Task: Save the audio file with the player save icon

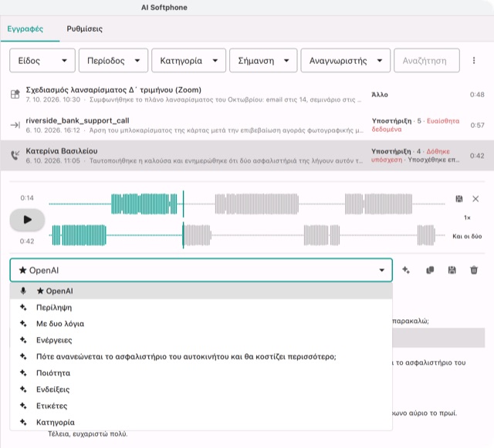Action: point(459,199)
